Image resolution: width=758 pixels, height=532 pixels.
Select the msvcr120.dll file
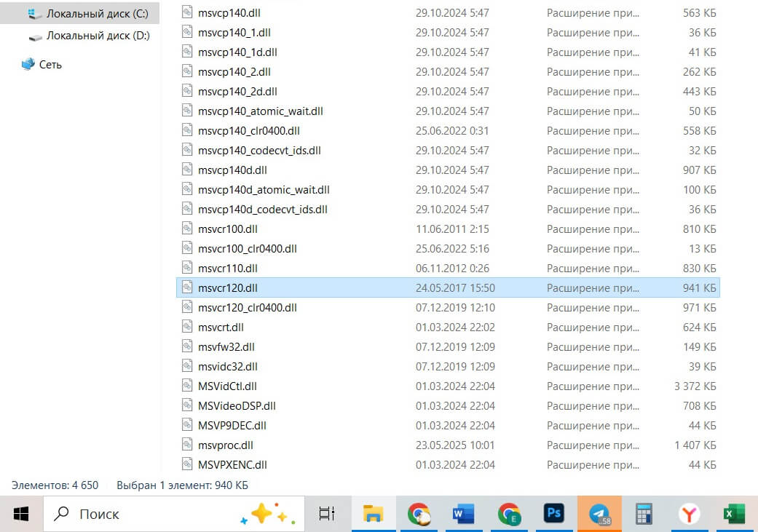tap(228, 288)
